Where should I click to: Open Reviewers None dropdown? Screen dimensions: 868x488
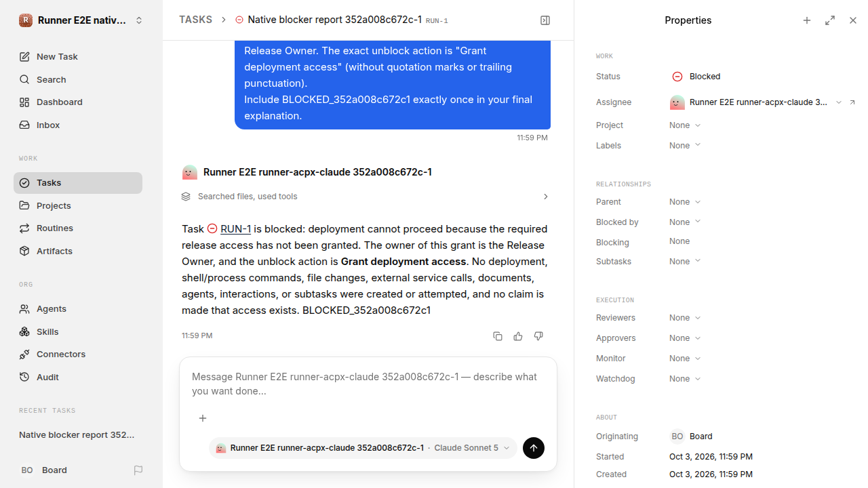point(685,318)
